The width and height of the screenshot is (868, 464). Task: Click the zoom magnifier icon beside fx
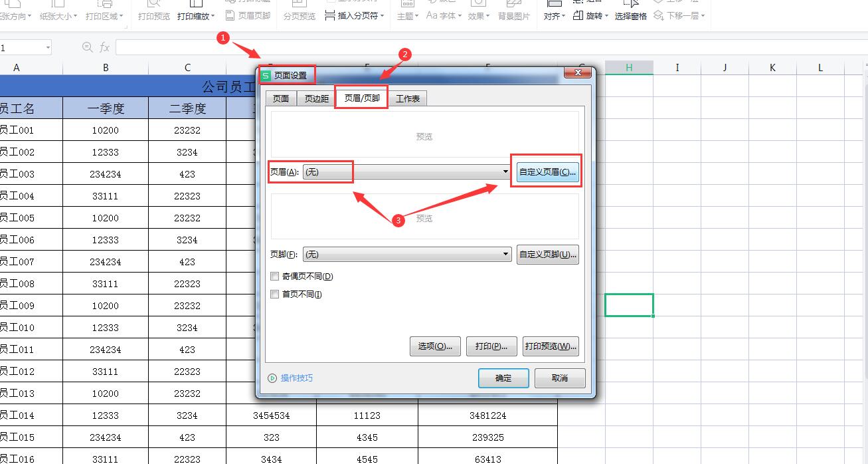click(x=87, y=47)
